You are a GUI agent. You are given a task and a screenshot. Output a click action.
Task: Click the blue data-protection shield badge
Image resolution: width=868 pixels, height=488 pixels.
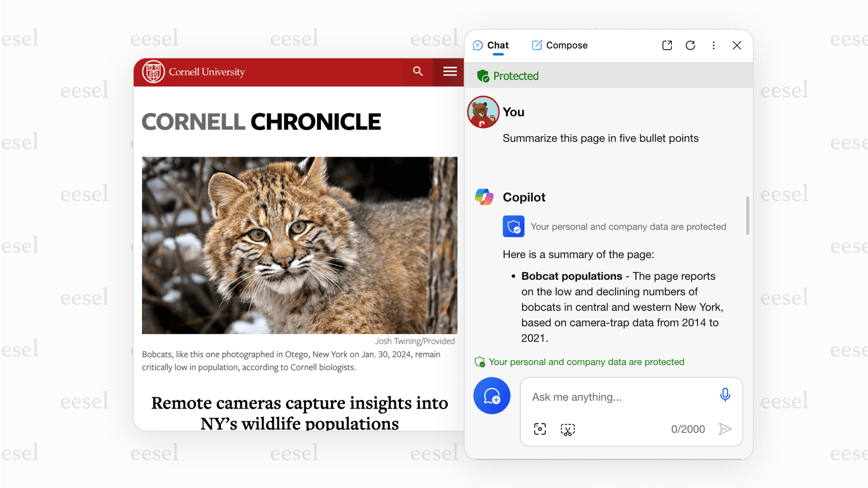(513, 226)
